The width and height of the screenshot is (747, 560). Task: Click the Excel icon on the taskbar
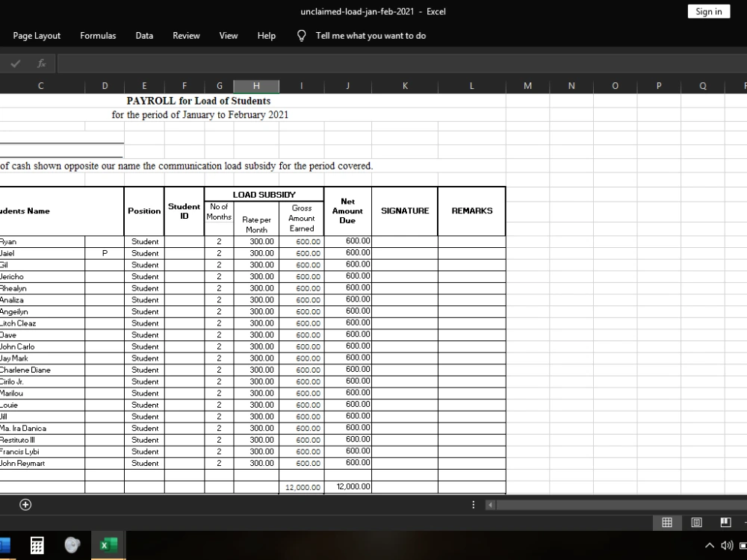point(108,545)
